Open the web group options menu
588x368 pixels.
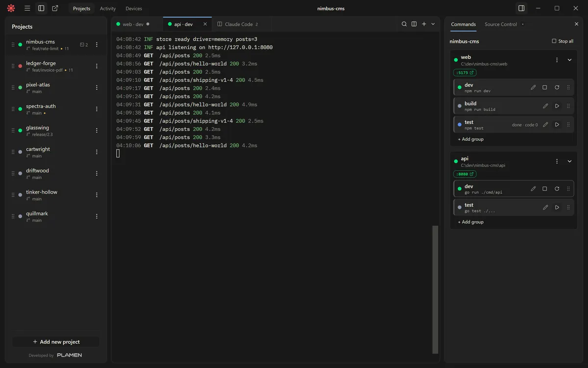[557, 60]
